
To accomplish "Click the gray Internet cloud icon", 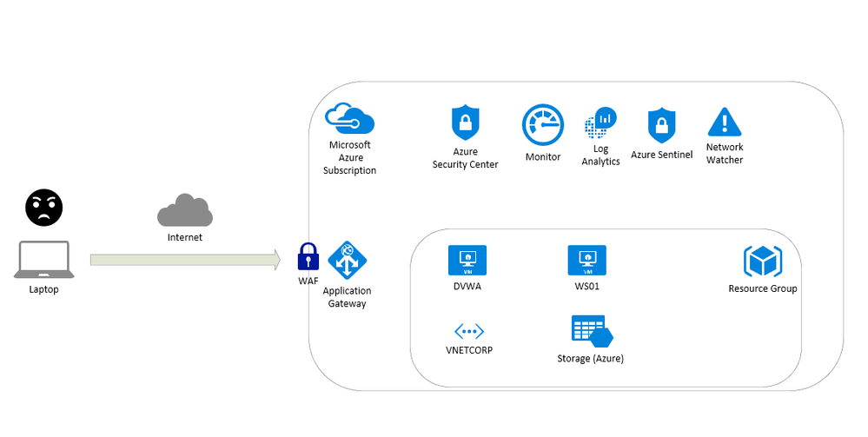I will (185, 210).
